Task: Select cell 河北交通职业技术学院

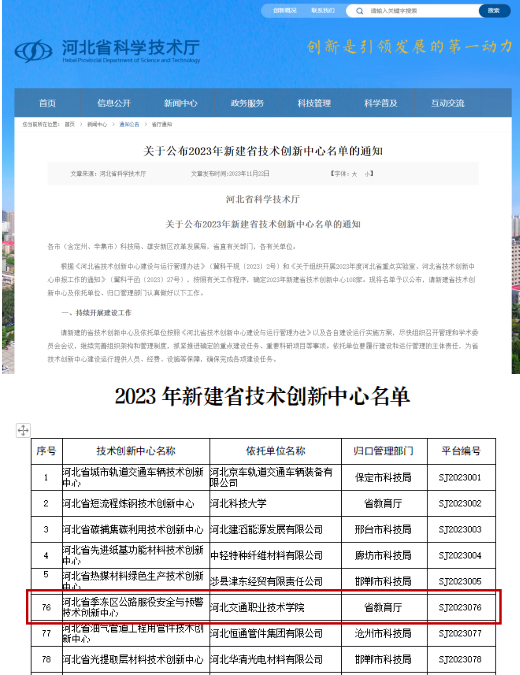Action: click(x=275, y=607)
